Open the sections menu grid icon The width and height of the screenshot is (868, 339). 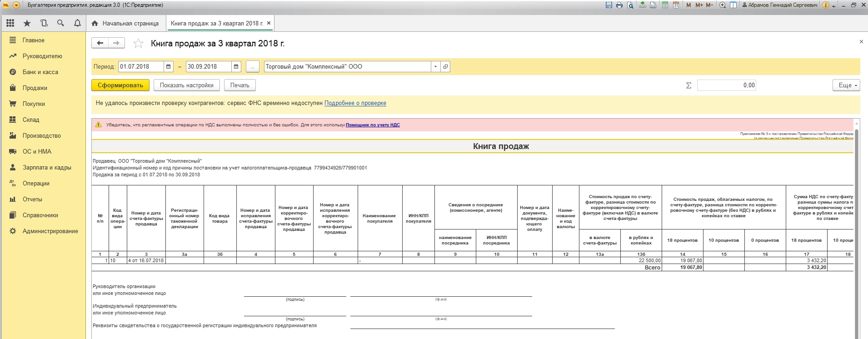tap(10, 23)
